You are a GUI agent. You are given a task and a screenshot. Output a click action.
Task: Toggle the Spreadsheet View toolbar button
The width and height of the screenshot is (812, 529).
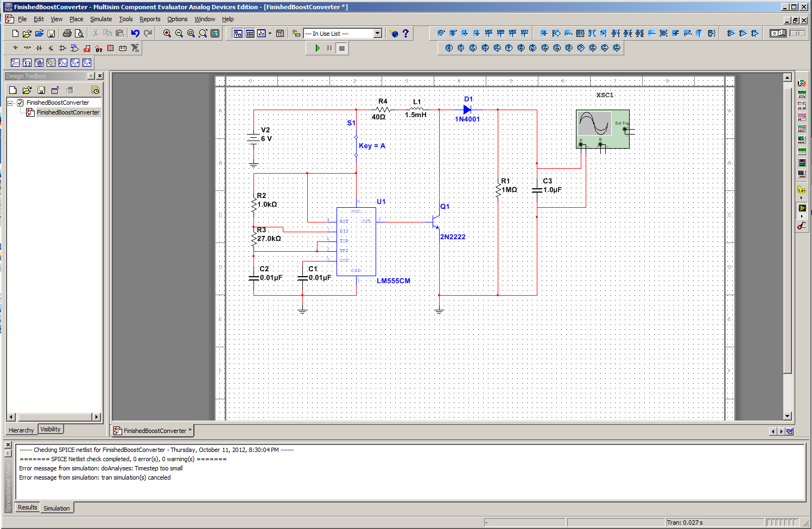click(x=250, y=33)
